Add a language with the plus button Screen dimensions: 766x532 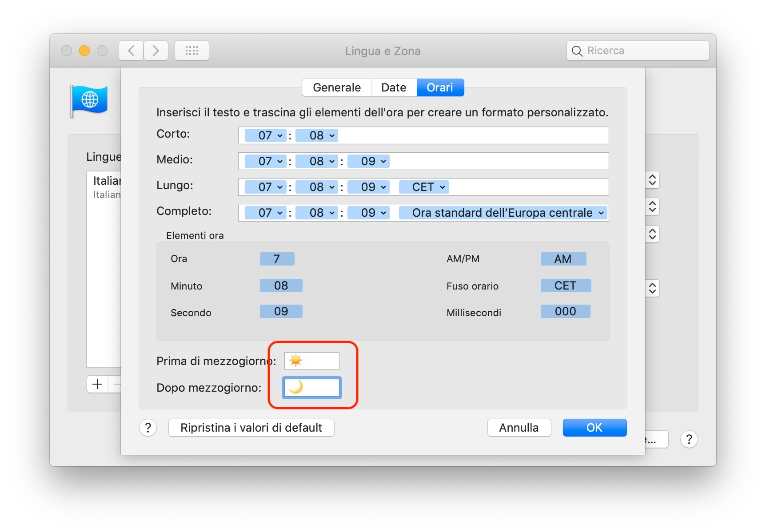pos(97,384)
